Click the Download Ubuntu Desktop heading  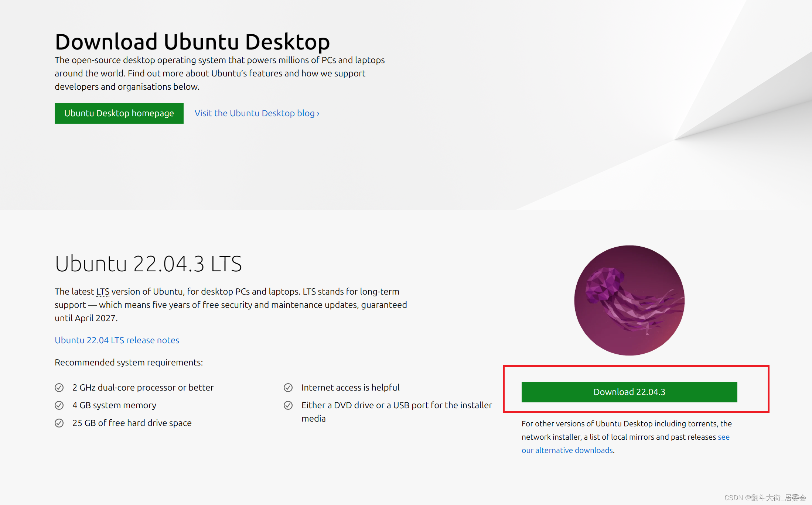[192, 41]
